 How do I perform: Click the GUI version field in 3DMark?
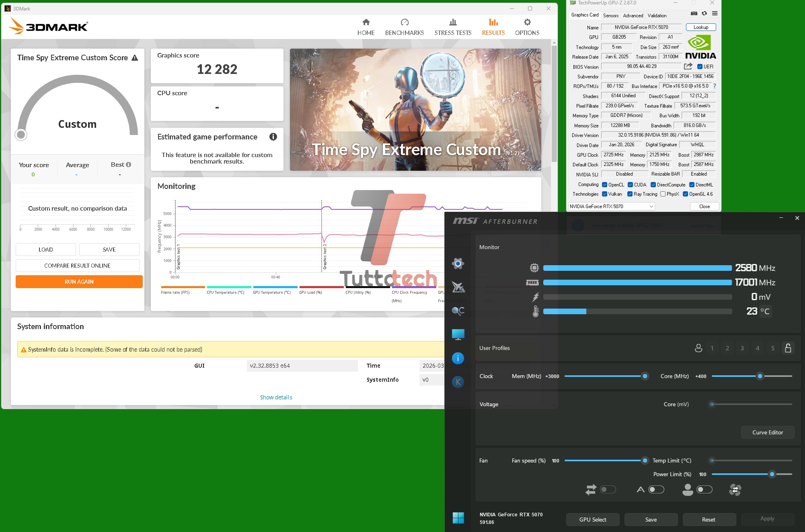302,365
